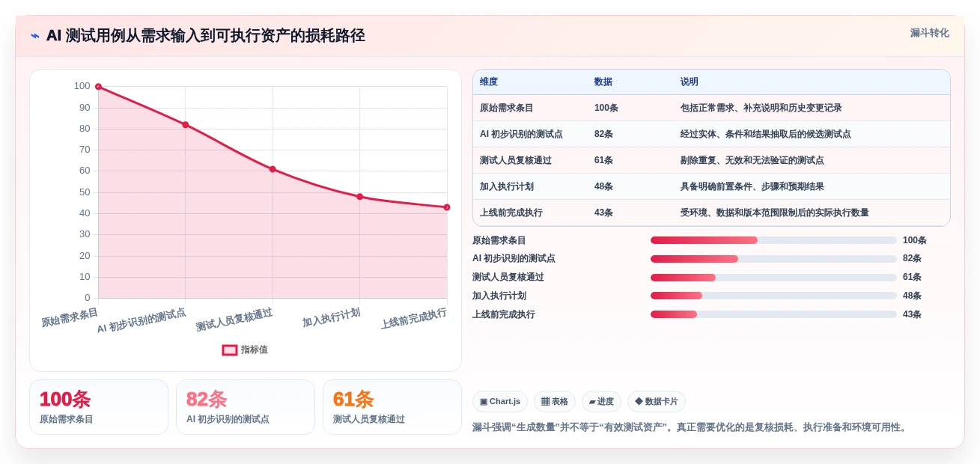Open the 61条 测试人员复核通过 stat card
The image size is (980, 464).
coord(392,407)
